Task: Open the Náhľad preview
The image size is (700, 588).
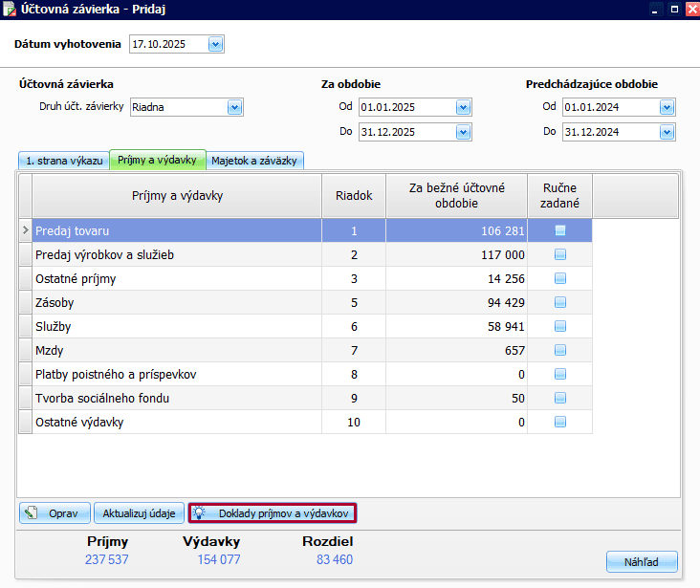Action: click(642, 561)
